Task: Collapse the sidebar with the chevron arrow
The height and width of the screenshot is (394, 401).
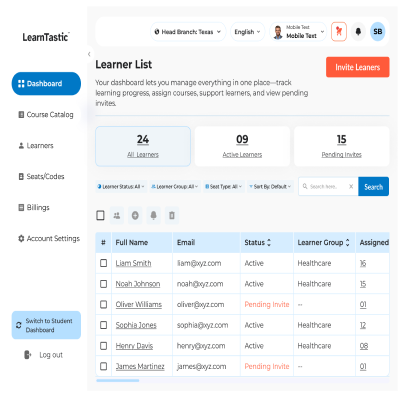Action: coord(89,54)
